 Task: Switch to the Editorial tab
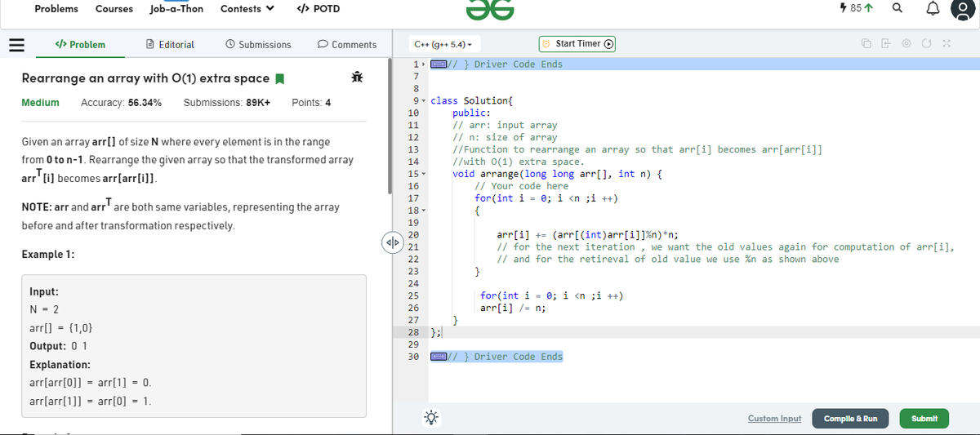[x=170, y=44]
